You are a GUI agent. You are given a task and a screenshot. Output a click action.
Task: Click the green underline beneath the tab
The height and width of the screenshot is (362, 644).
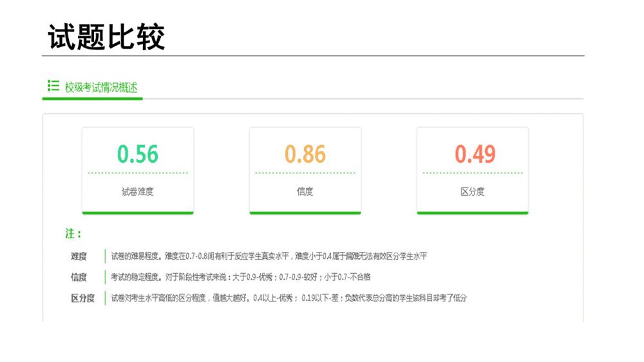pos(93,99)
